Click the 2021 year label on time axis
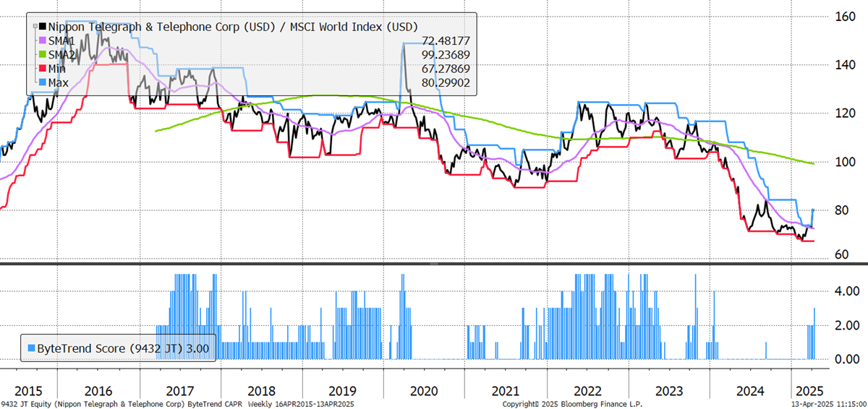 click(x=505, y=390)
